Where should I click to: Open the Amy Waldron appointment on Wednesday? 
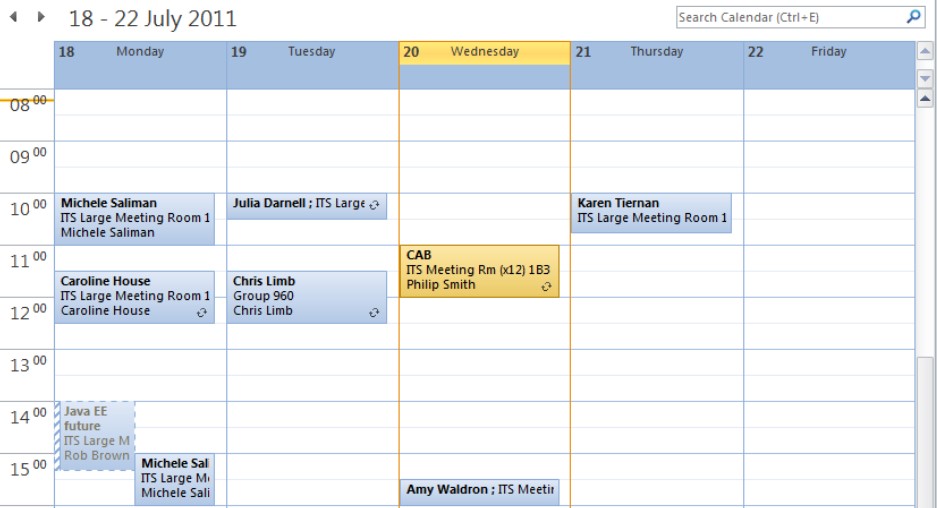coord(480,492)
